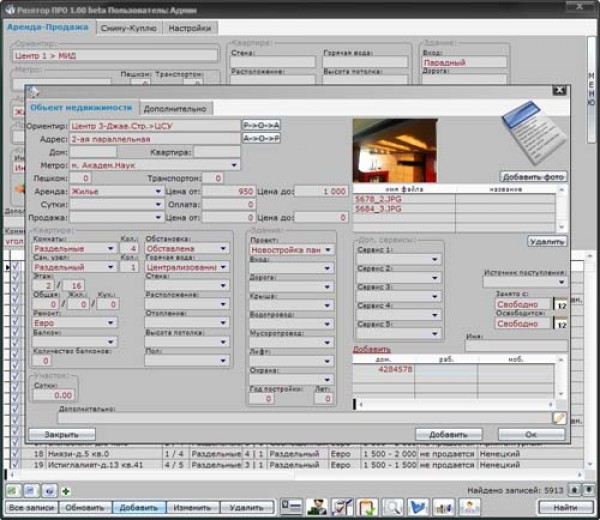Switch to the Дополнительно tab
Viewport: 600px width, 520px height.
175,108
